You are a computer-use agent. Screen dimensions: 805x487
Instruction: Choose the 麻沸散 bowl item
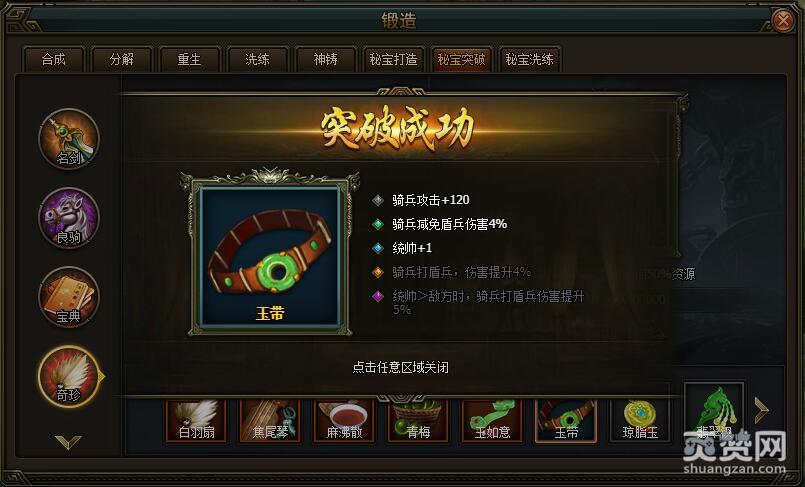click(x=344, y=421)
